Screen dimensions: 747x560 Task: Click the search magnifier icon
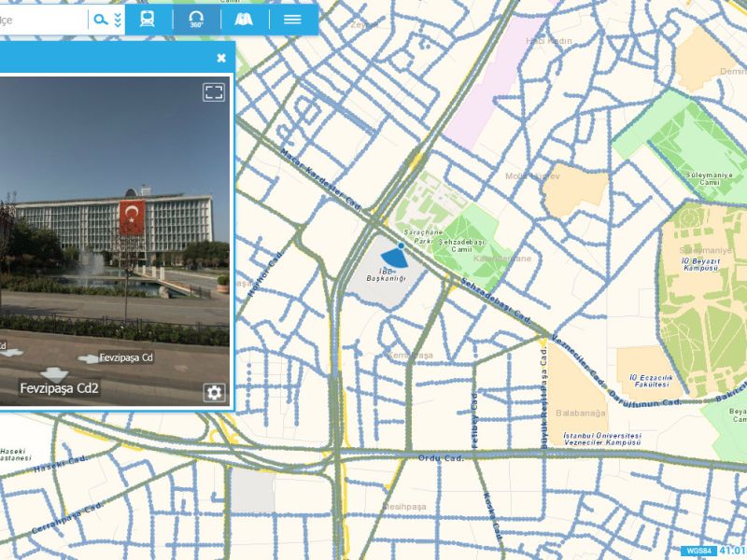coord(100,20)
